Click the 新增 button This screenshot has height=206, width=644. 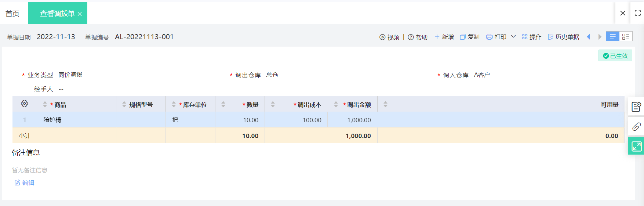(444, 37)
